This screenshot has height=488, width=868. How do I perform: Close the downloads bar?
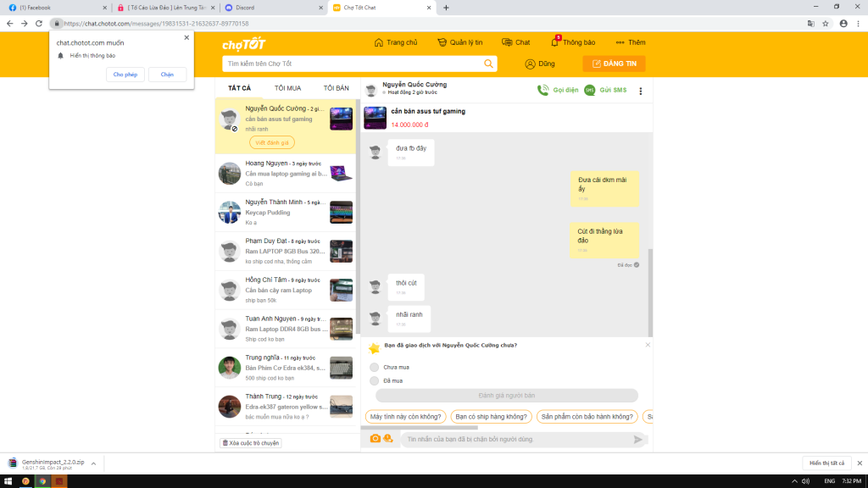[860, 463]
